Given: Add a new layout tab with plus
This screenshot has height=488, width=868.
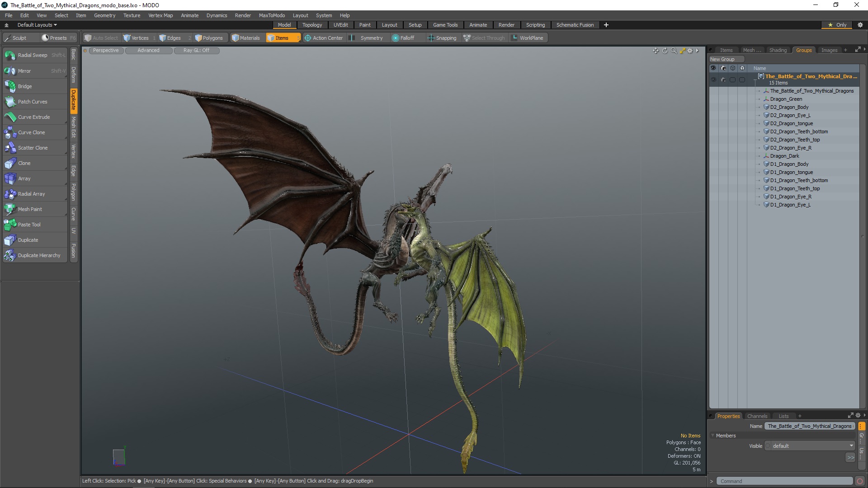Looking at the screenshot, I should click(x=606, y=25).
